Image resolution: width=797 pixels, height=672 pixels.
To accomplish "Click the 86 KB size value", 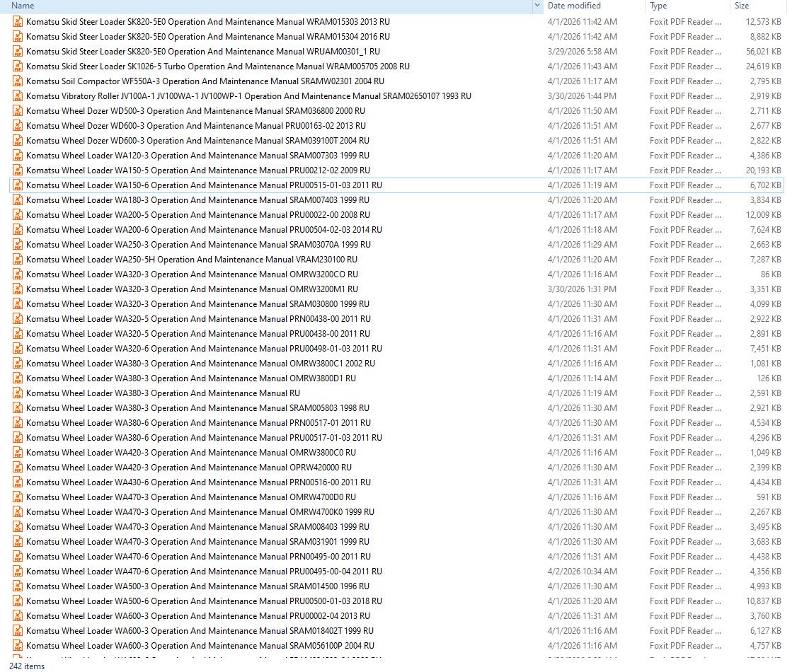I will [x=771, y=274].
